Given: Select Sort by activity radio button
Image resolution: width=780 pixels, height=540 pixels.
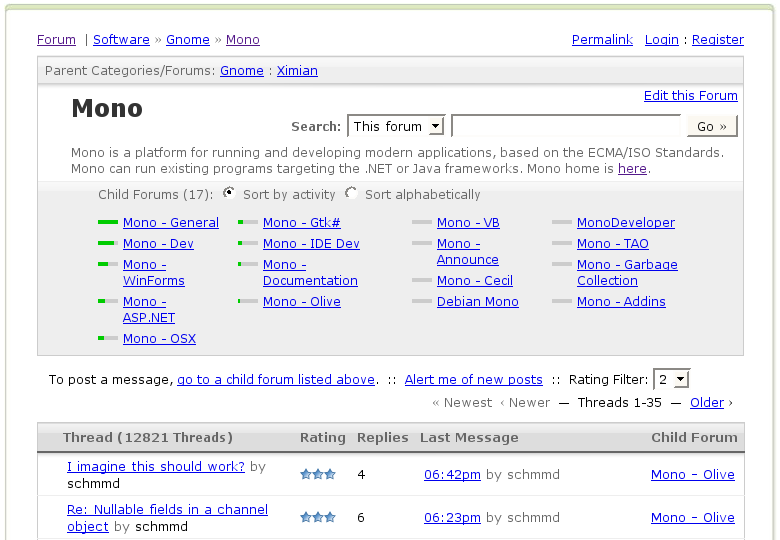Looking at the screenshot, I should click(x=229, y=193).
